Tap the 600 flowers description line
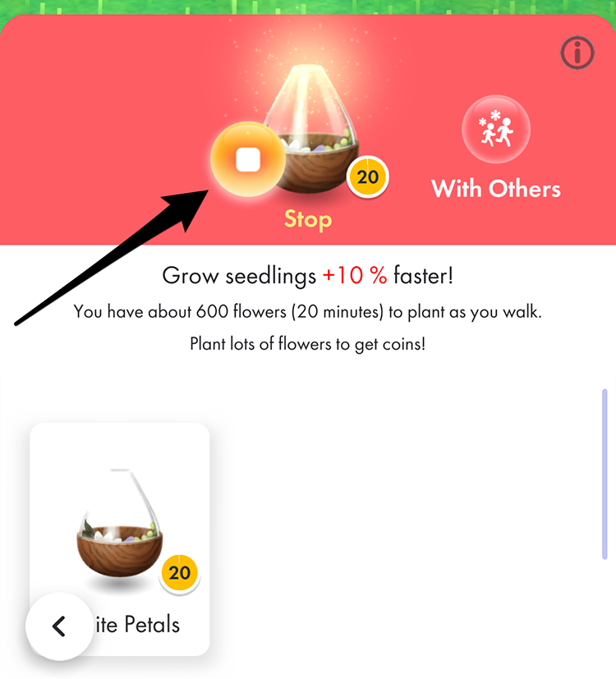The height and width of the screenshot is (679, 616). coord(307,312)
